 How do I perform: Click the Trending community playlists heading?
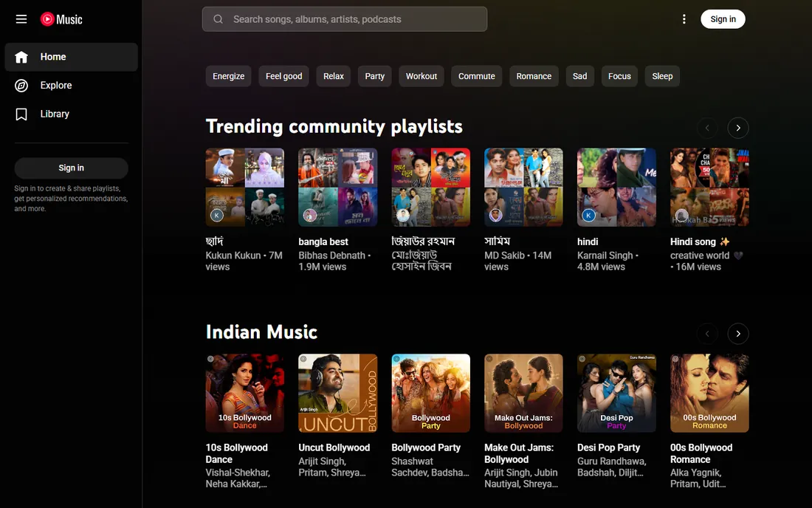coord(334,126)
